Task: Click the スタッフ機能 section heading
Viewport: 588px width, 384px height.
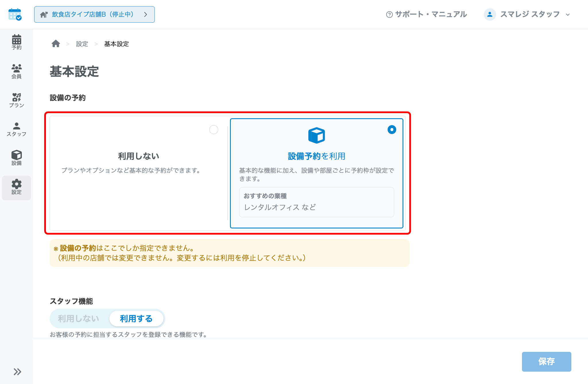Action: pyautogui.click(x=71, y=301)
